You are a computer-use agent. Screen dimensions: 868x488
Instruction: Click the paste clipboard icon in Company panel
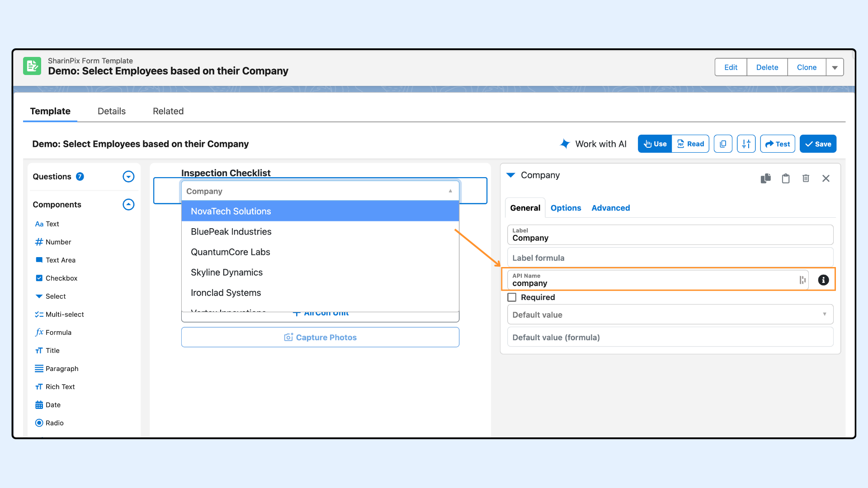point(786,178)
